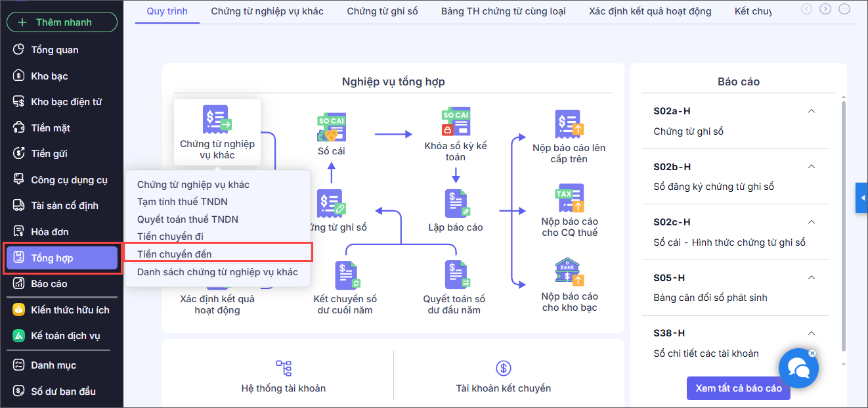Show next tabs with right arrow

point(825,9)
